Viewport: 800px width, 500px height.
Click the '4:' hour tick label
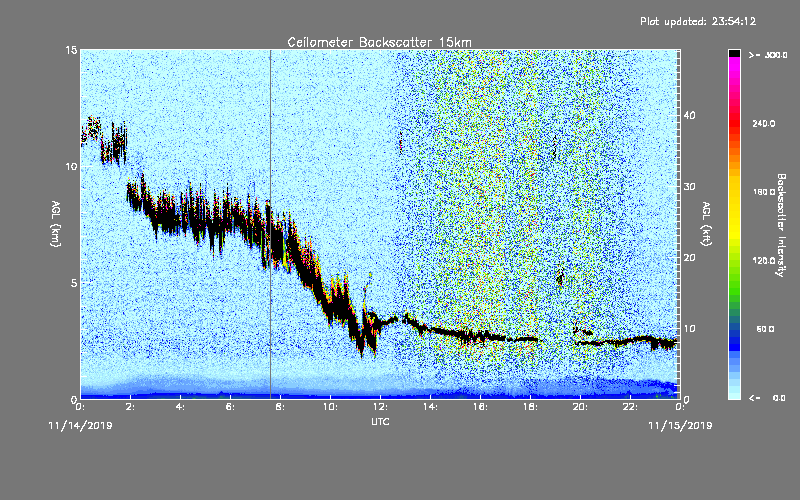point(181,407)
